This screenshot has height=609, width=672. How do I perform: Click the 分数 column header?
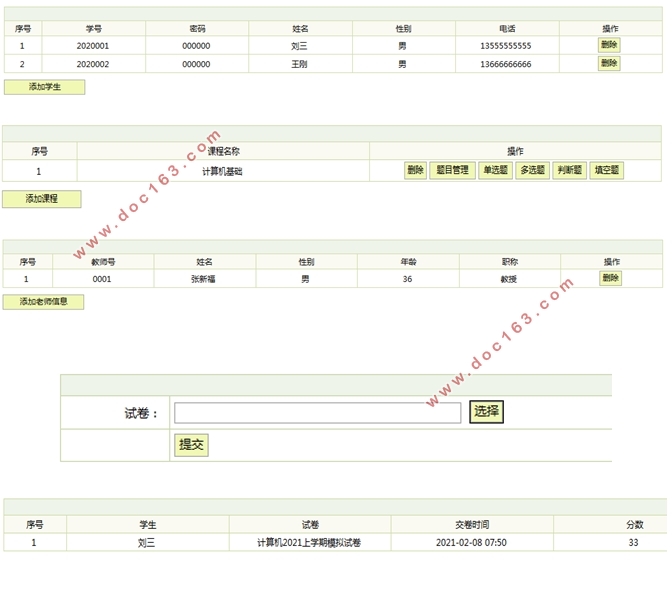pos(635,525)
